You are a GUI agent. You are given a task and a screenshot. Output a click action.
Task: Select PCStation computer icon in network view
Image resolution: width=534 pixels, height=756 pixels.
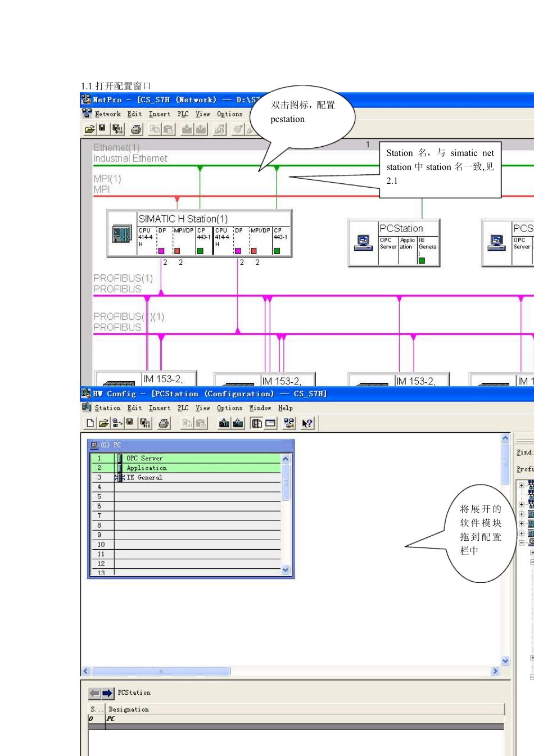[x=364, y=243]
